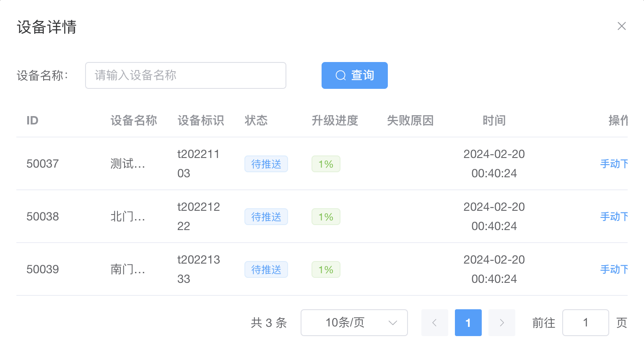
Task: Click the time cell of row 50038
Action: point(494,217)
